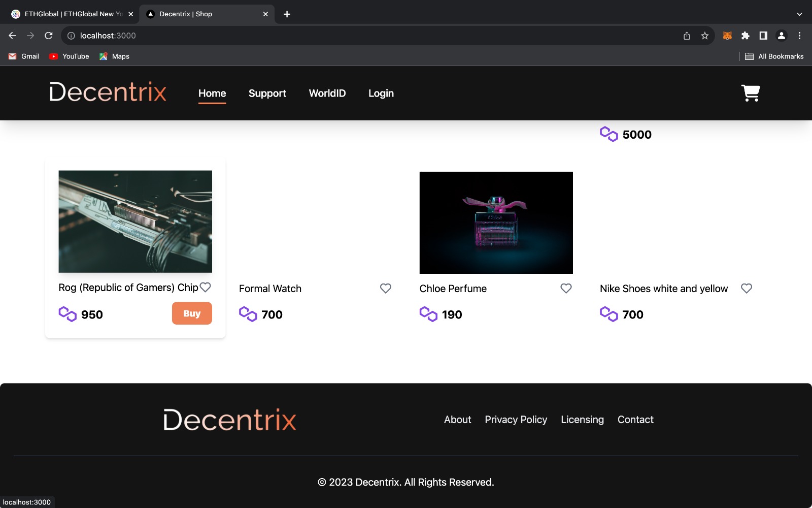This screenshot has width=812, height=508.
Task: Favorite the Rog (Republic of Gamers) Chip
Action: (x=205, y=288)
